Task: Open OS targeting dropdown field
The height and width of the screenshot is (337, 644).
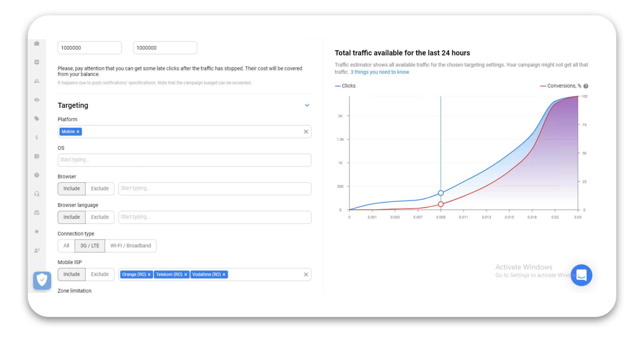Action: (184, 160)
